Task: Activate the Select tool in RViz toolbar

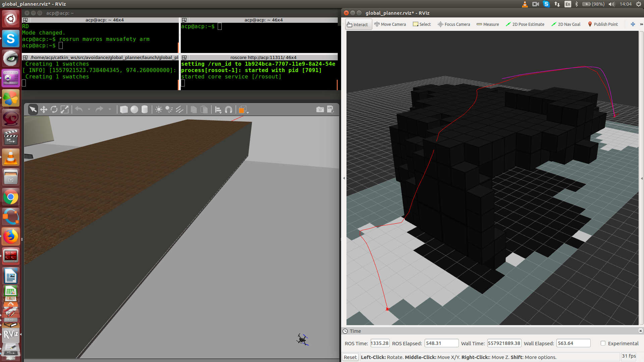Action: coord(422,24)
